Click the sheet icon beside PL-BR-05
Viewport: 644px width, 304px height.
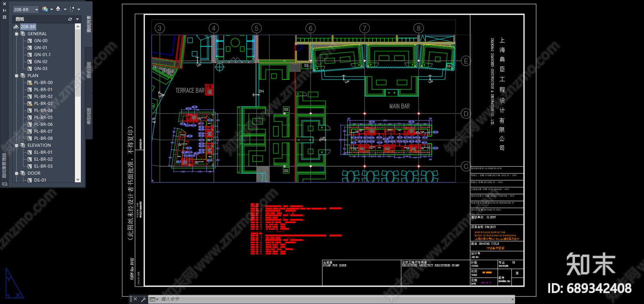29,118
